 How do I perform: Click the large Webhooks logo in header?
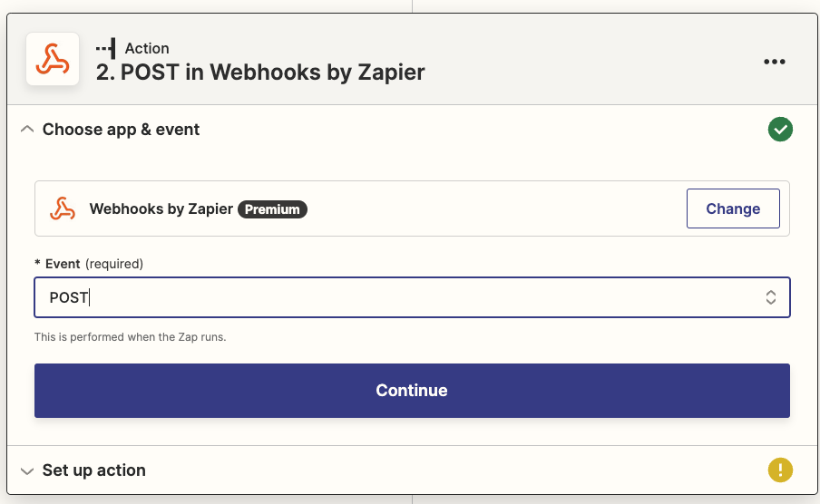(53, 59)
